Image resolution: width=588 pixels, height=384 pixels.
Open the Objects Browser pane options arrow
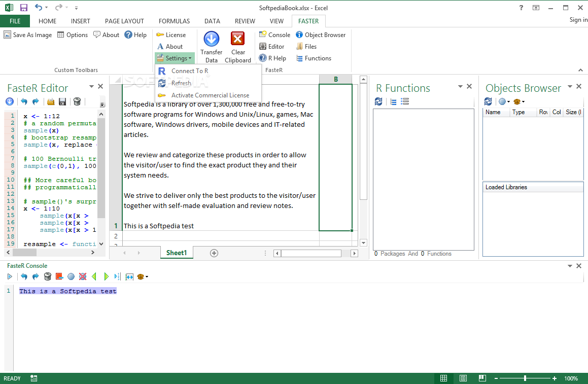[570, 86]
